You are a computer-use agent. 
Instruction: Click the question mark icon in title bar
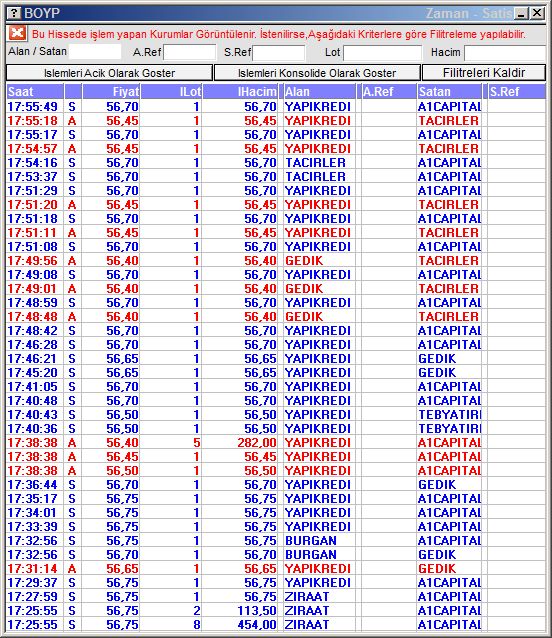[14, 13]
